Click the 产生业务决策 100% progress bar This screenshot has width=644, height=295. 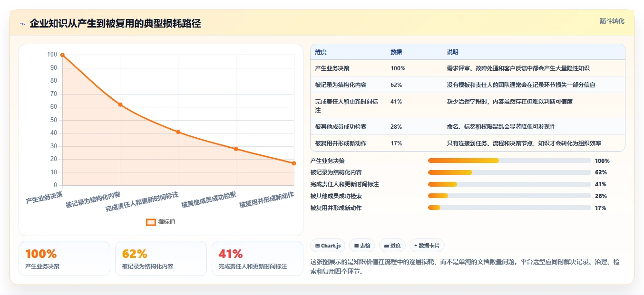tap(509, 161)
